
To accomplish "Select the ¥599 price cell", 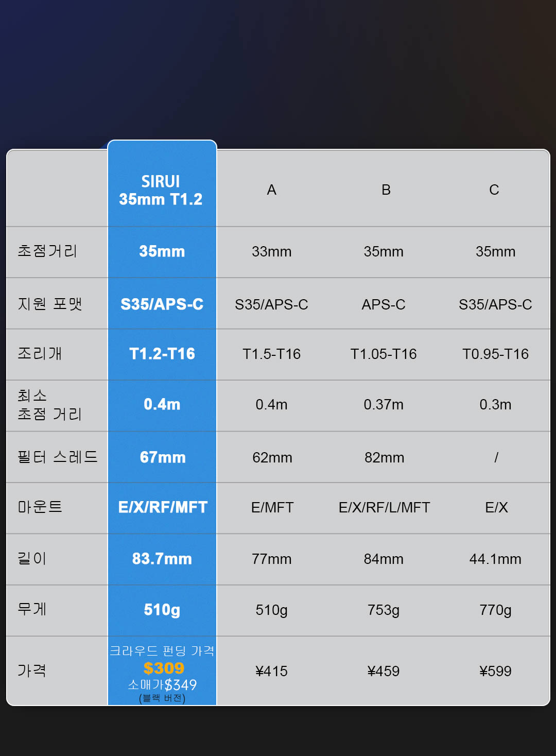I will [495, 672].
